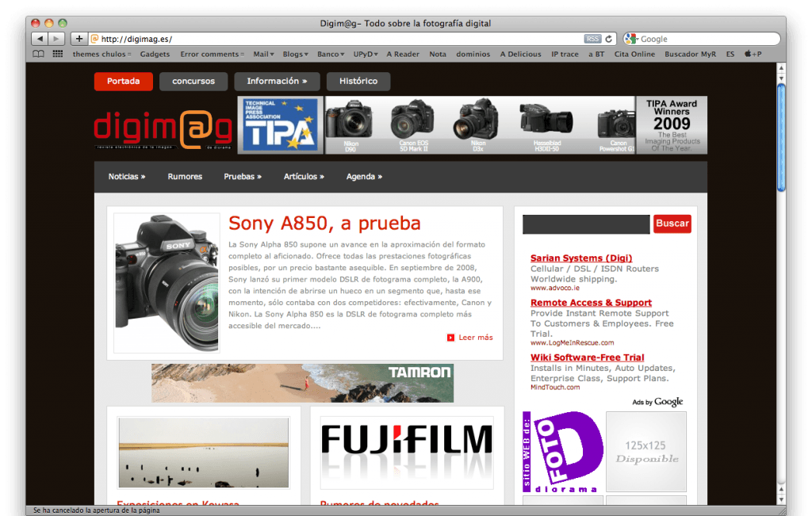
Task: Show Top Sites grid icon
Action: 57,54
